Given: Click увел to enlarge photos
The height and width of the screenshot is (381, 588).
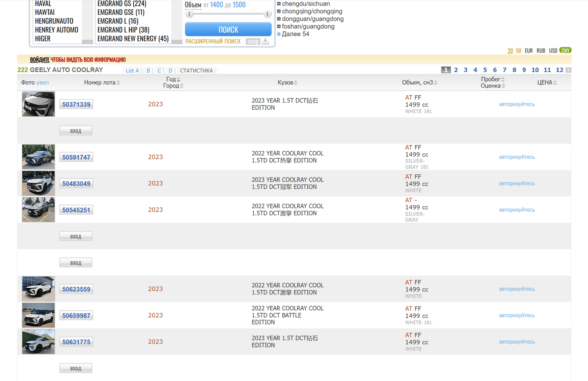Looking at the screenshot, I should coord(43,83).
